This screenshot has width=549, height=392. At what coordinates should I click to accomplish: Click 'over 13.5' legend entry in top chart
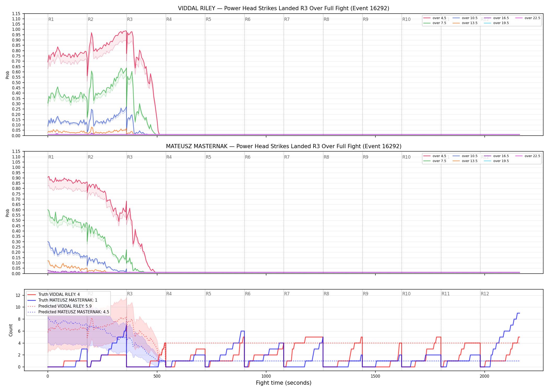pos(465,23)
